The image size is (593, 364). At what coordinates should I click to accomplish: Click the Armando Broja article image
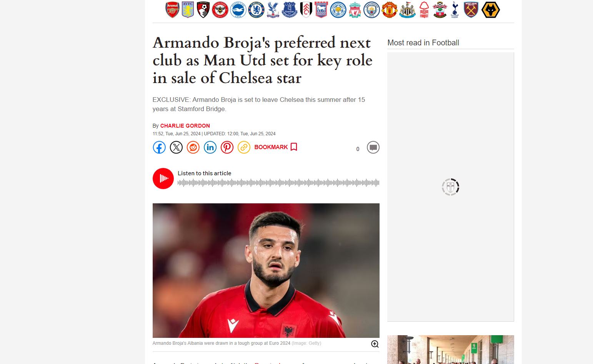(266, 271)
